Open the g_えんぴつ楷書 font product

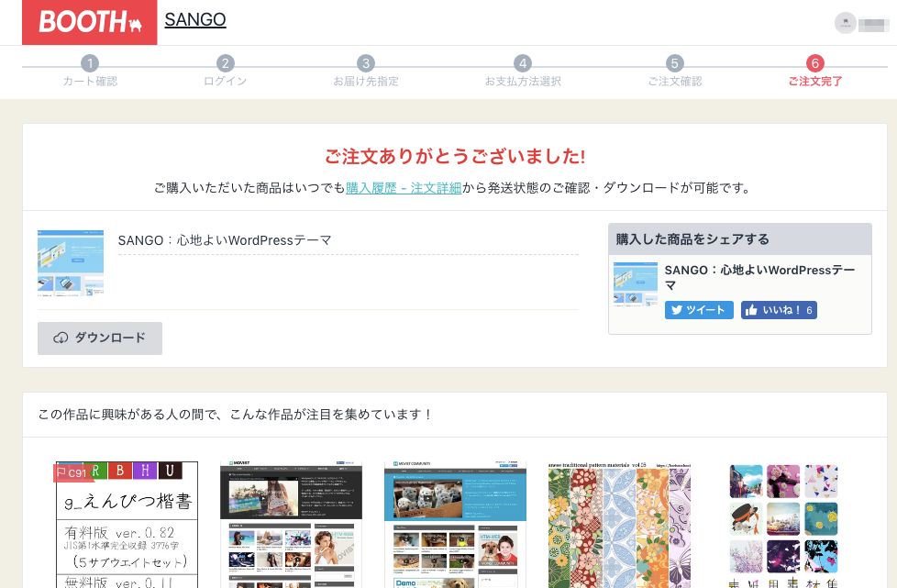127,525
